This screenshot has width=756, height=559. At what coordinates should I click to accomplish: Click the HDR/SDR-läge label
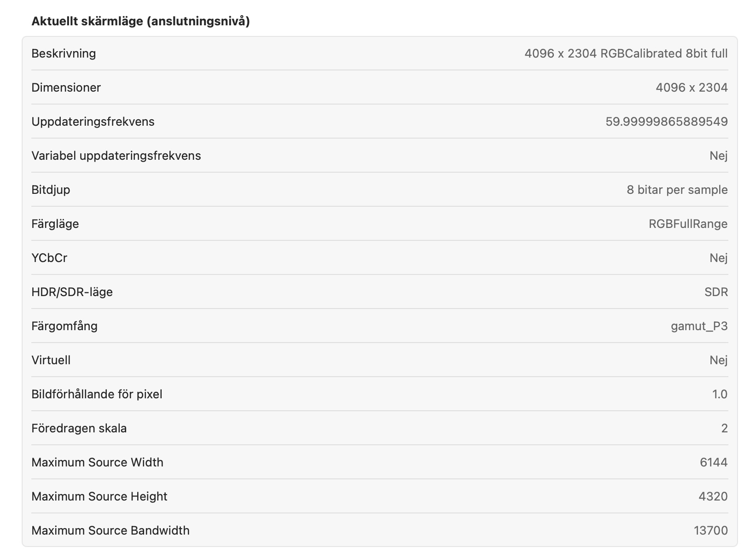click(x=72, y=292)
